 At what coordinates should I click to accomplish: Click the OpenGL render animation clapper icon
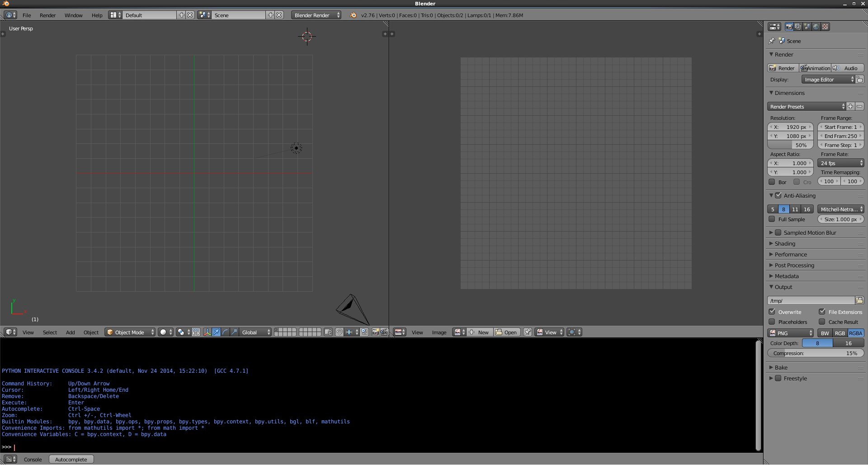384,332
